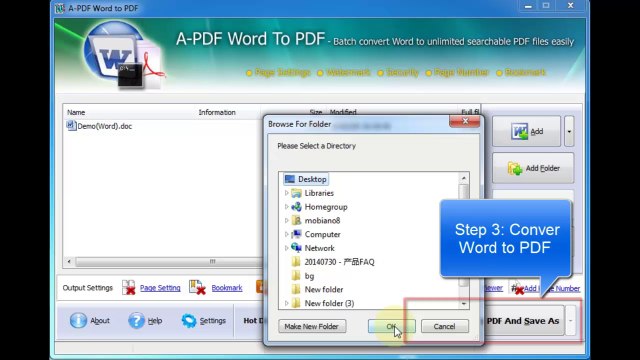Click the Name column header
The width and height of the screenshot is (640, 360).
click(x=76, y=112)
